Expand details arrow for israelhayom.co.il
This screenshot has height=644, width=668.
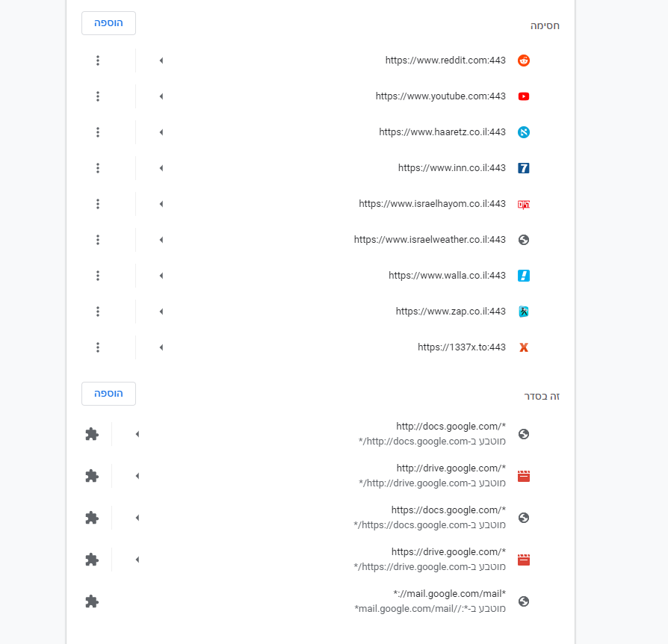click(x=161, y=204)
